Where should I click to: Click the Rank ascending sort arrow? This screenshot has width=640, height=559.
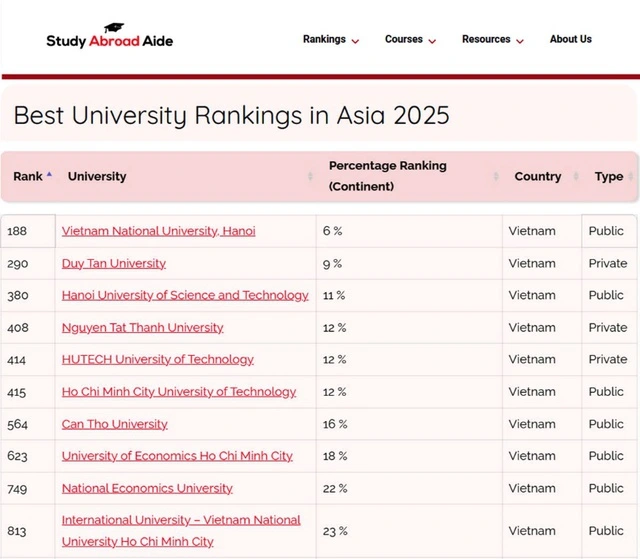pyautogui.click(x=49, y=174)
